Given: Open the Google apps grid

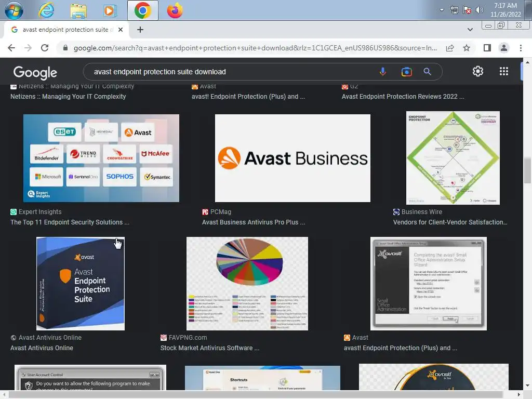Looking at the screenshot, I should (504, 71).
